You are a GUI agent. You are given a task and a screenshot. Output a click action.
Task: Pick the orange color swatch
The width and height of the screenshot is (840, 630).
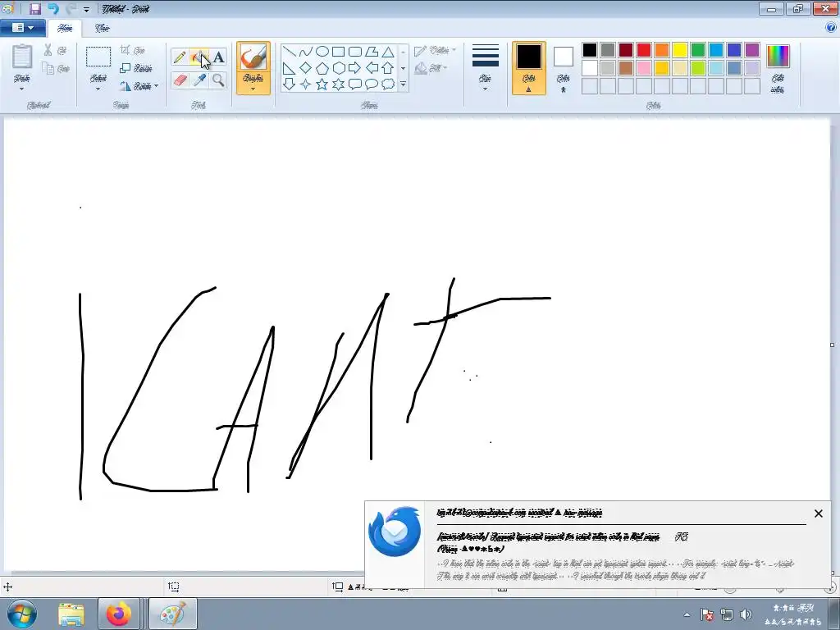[x=662, y=50]
